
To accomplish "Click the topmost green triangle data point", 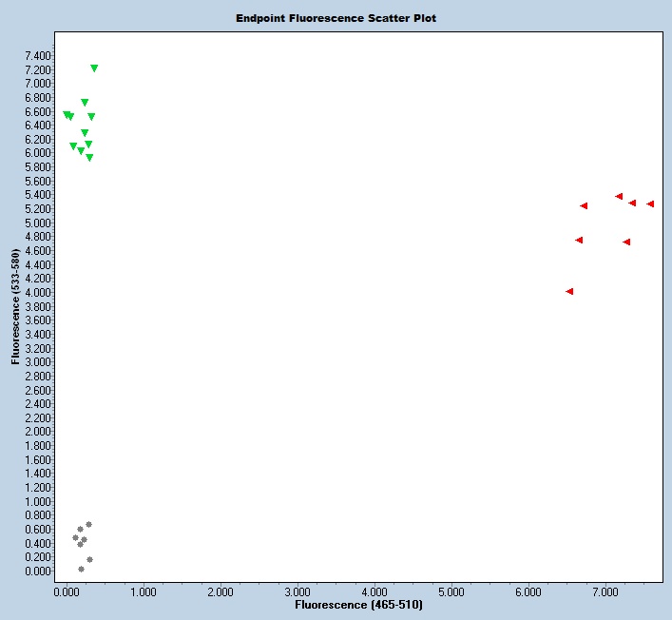I will (x=94, y=68).
